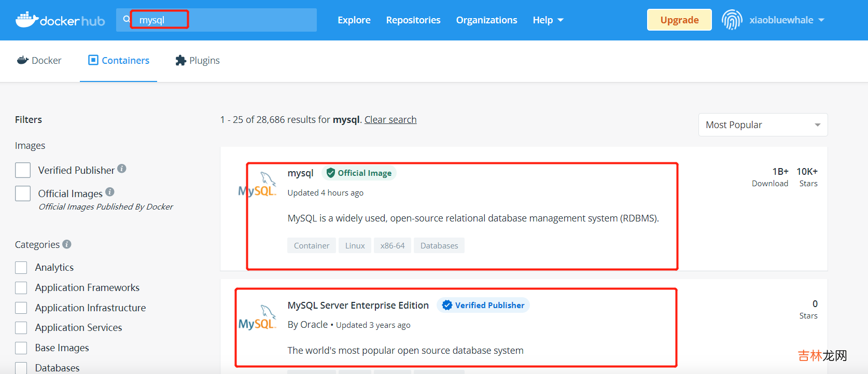Click the info icon beside Official Images filter
Viewport: 868px width, 374px height.
coord(110,192)
